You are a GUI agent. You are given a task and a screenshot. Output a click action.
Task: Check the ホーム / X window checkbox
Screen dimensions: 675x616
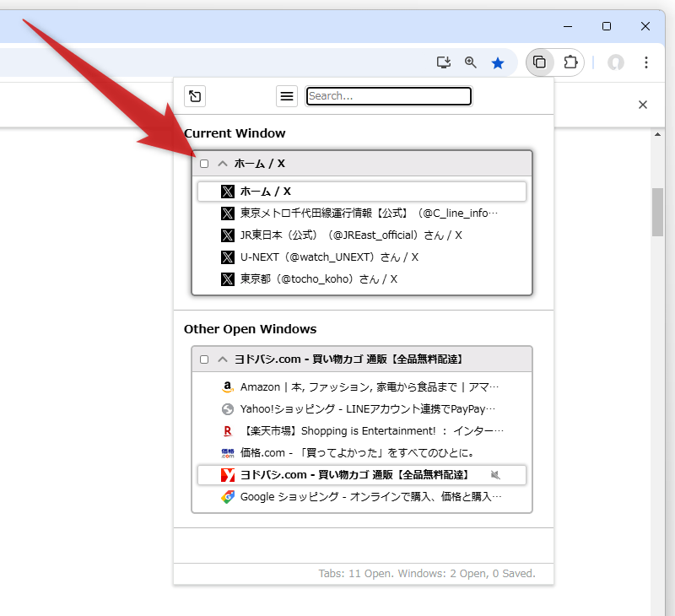(x=204, y=164)
